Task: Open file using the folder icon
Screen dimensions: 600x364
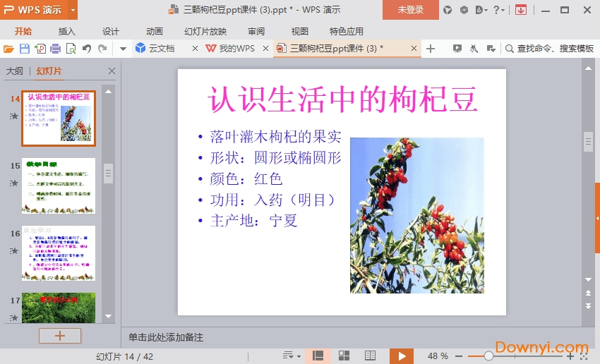Action: tap(8, 49)
